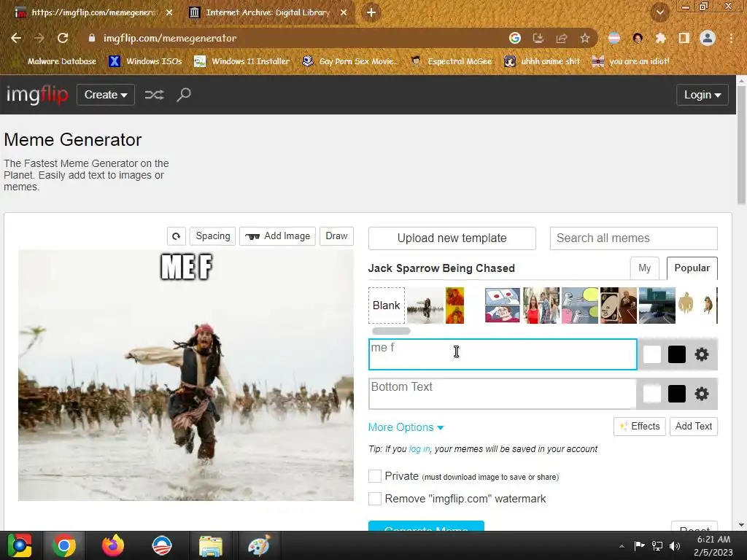Click the install app icon in address bar

pyautogui.click(x=538, y=38)
